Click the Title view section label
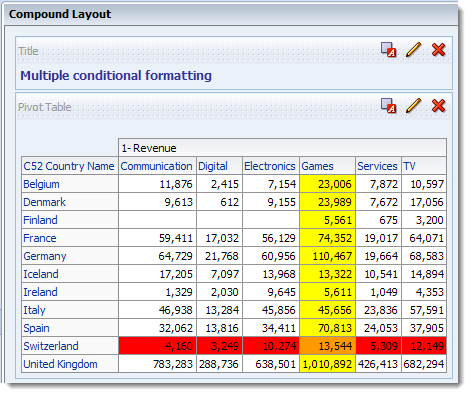 click(28, 51)
